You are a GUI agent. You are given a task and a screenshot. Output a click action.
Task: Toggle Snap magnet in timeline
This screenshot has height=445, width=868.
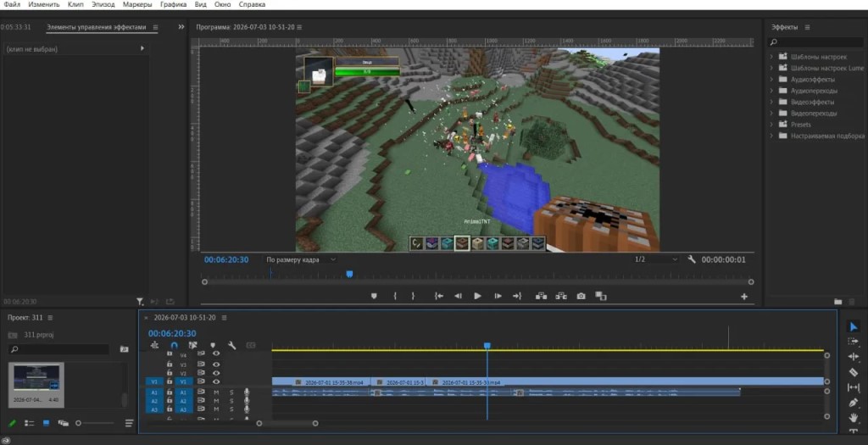coord(174,345)
